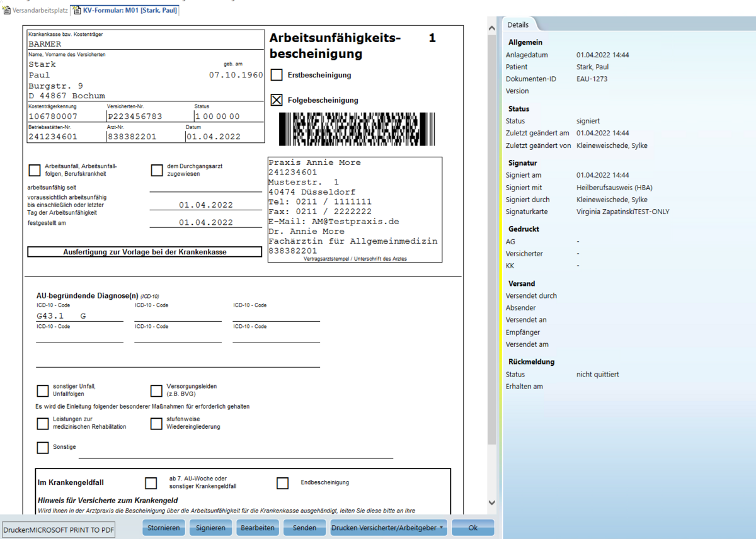Click the Signieren button

point(210,528)
